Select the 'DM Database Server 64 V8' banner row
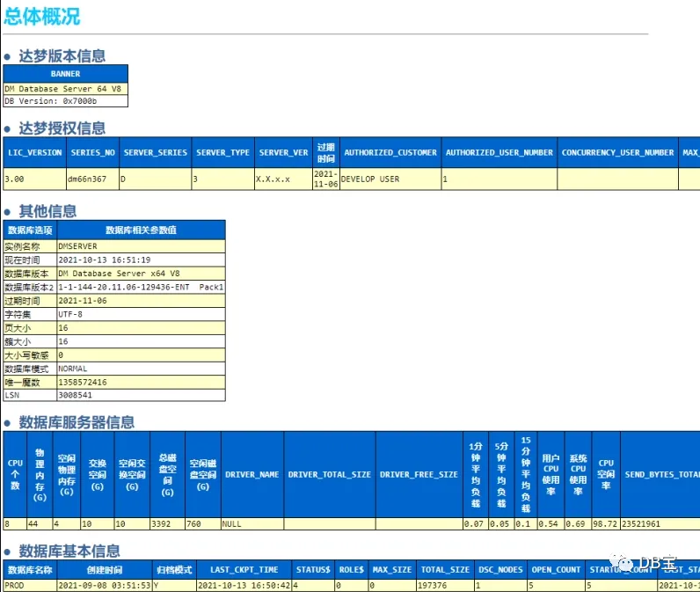The width and height of the screenshot is (700, 592). pos(66,89)
